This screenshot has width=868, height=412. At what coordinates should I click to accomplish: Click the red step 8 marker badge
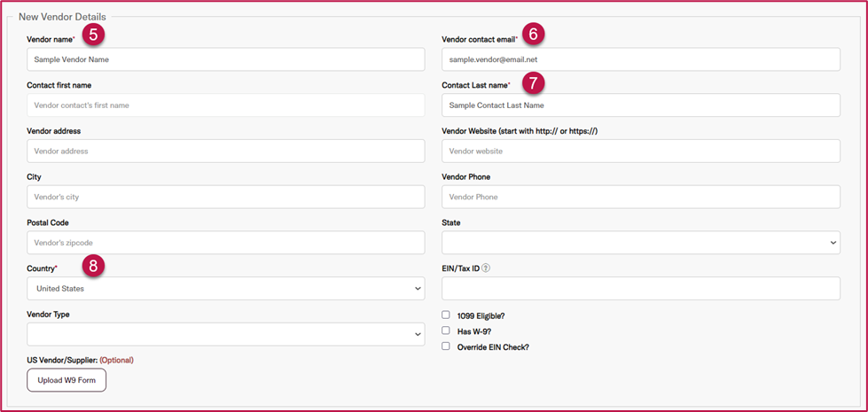point(93,265)
